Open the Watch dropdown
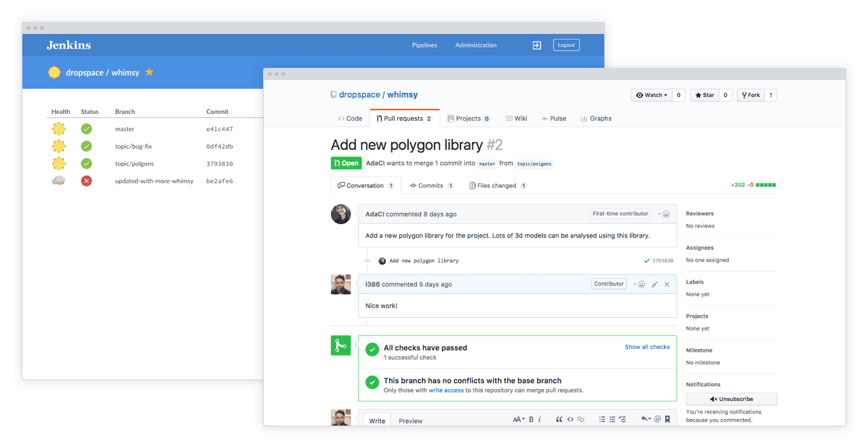 click(x=651, y=95)
